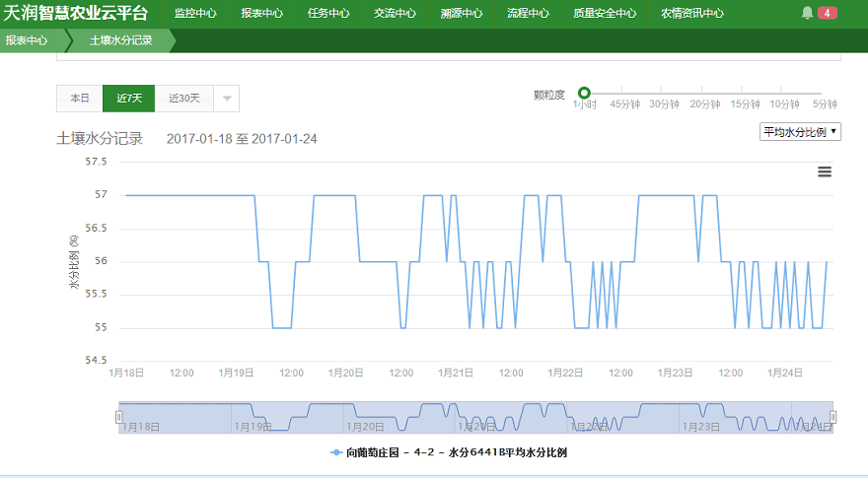Open the notification bell icon
The width and height of the screenshot is (868, 478).
point(807,14)
